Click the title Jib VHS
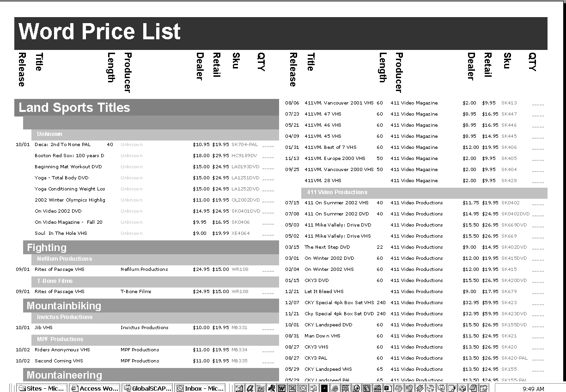The width and height of the screenshot is (566, 392). [x=44, y=328]
